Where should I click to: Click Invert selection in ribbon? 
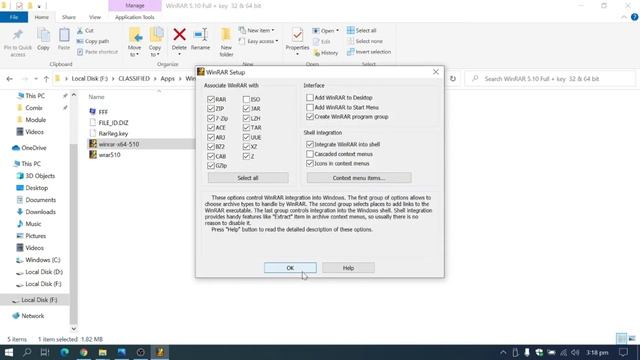(x=369, y=52)
